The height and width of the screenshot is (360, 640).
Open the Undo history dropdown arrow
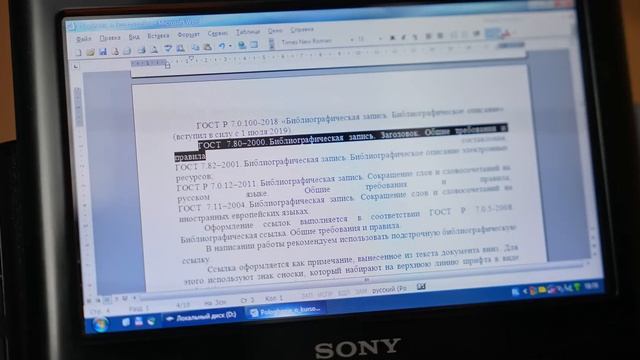tap(230, 46)
